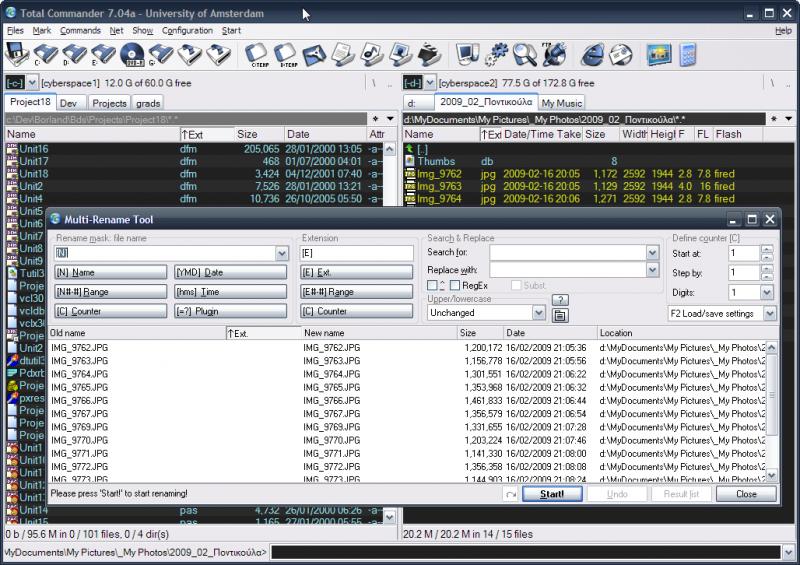Viewport: 800px width, 565px height.
Task: Open the Rename mask file name dropdown
Action: coord(282,253)
